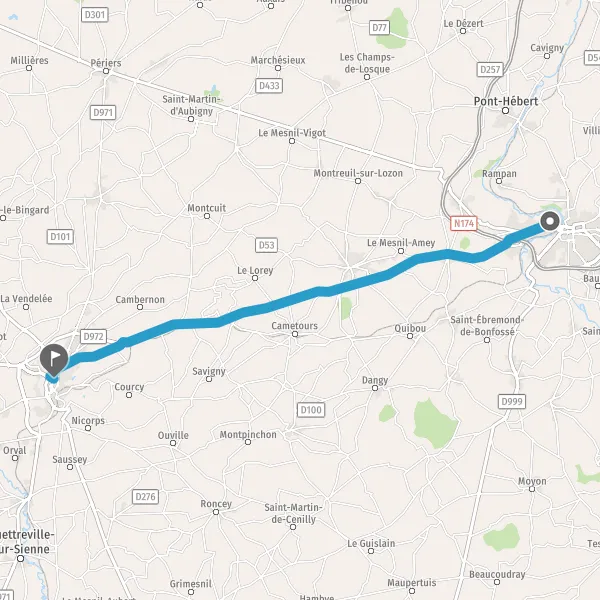Click the Cametours village label

tap(295, 326)
